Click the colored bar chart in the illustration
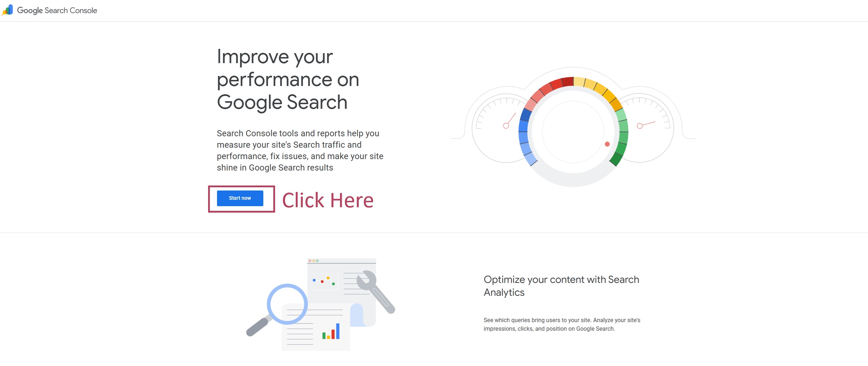The height and width of the screenshot is (366, 868). [x=331, y=332]
